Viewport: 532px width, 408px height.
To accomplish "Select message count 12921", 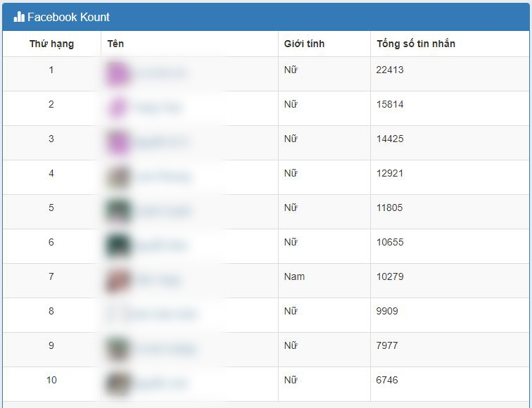I will coord(390,173).
